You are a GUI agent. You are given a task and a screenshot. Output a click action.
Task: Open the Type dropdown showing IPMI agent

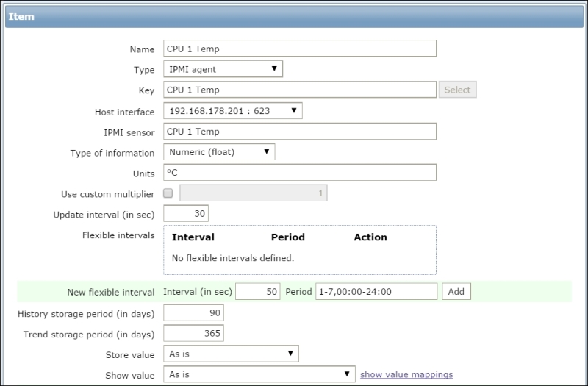coord(223,69)
